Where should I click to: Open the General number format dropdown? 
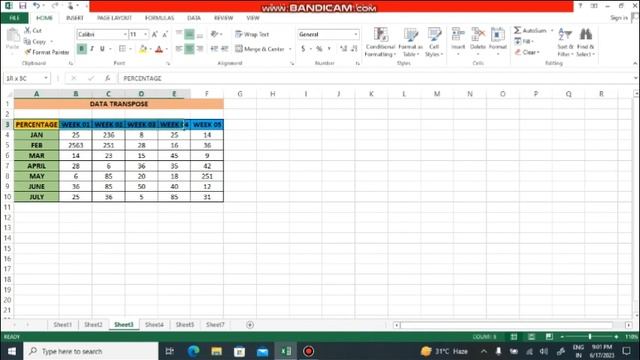(x=356, y=35)
